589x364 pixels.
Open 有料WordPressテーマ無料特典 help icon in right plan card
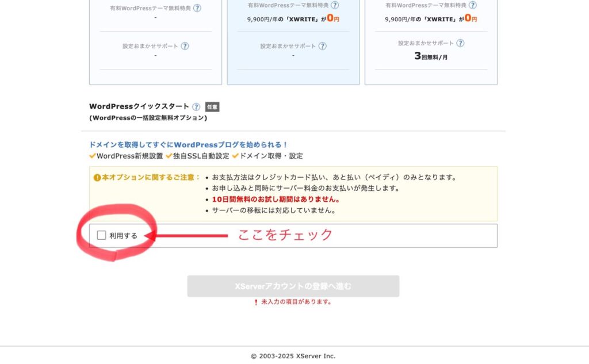473,5
